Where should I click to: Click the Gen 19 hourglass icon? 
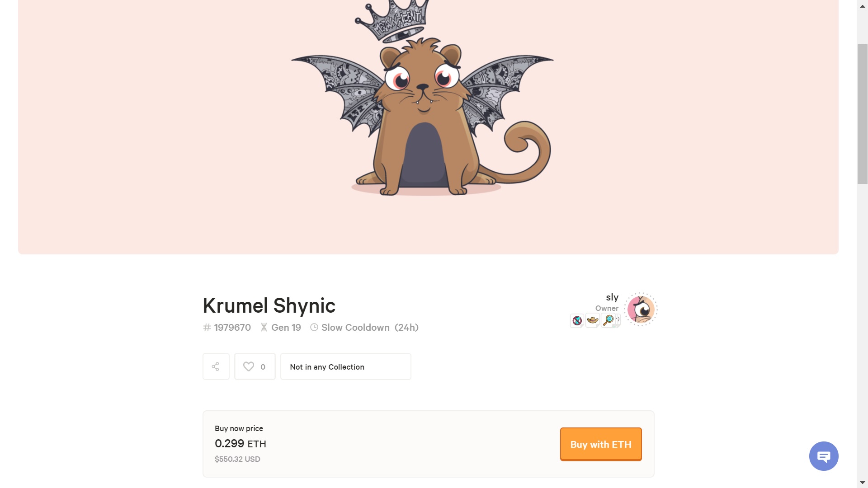point(264,327)
